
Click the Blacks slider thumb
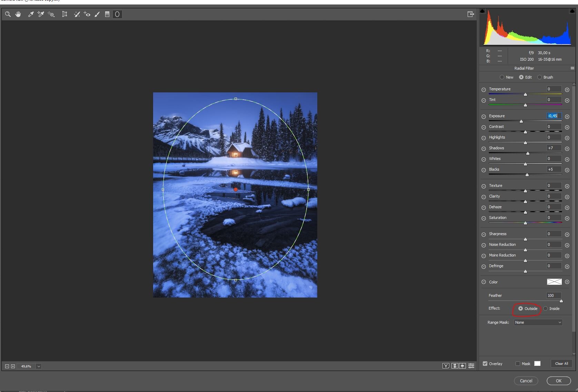click(527, 175)
